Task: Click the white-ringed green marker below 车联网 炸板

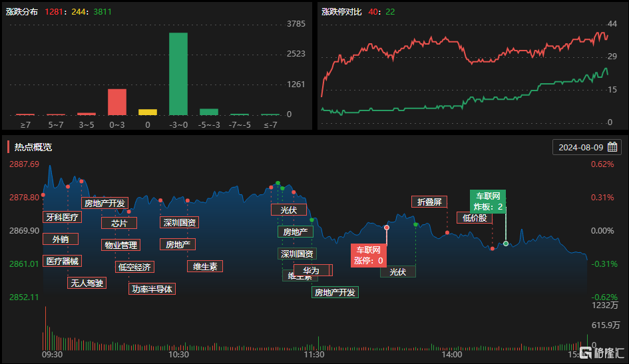Action: pyautogui.click(x=506, y=244)
